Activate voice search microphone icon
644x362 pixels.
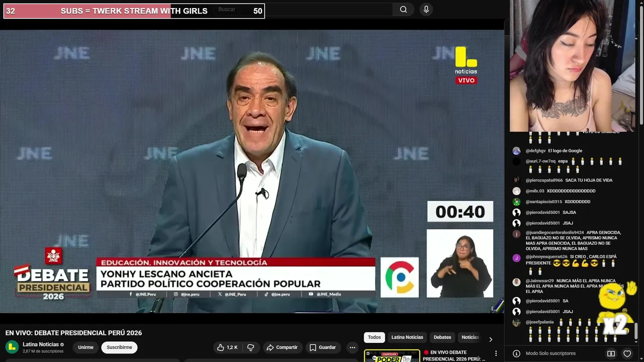pos(426,10)
